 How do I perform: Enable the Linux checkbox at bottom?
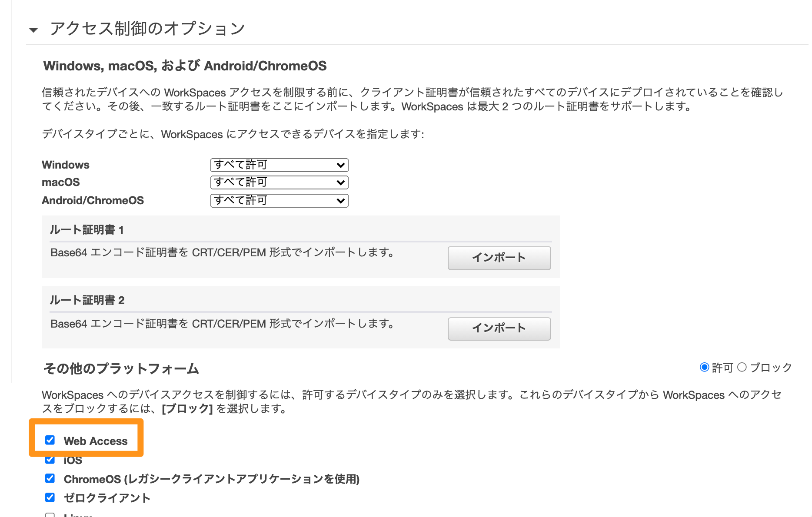click(50, 515)
